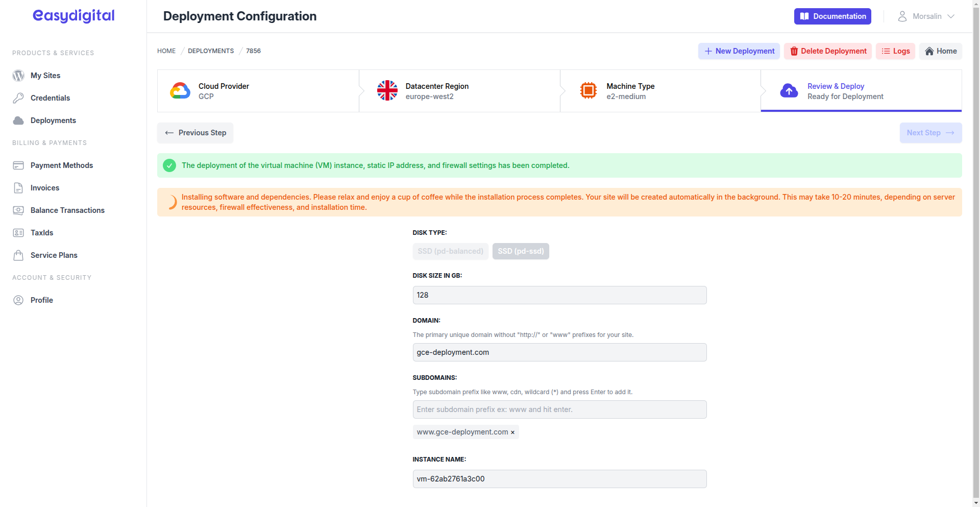Go back with Previous Step button
980x507 pixels.
tap(195, 133)
